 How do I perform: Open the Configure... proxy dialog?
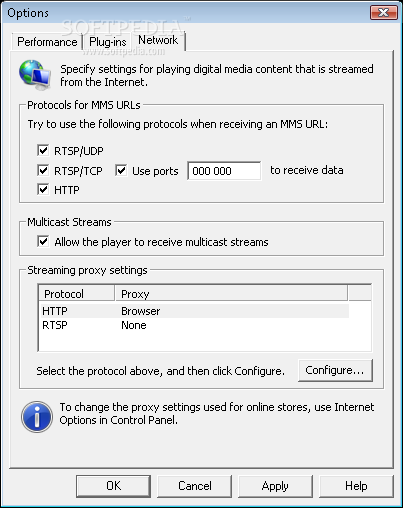335,370
